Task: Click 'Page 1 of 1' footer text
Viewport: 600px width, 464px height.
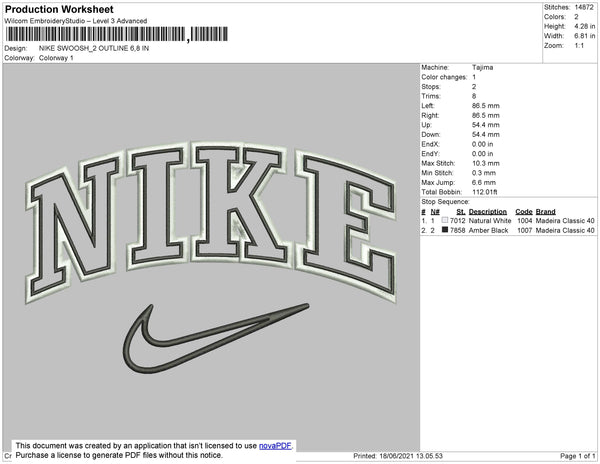Action: pyautogui.click(x=578, y=456)
